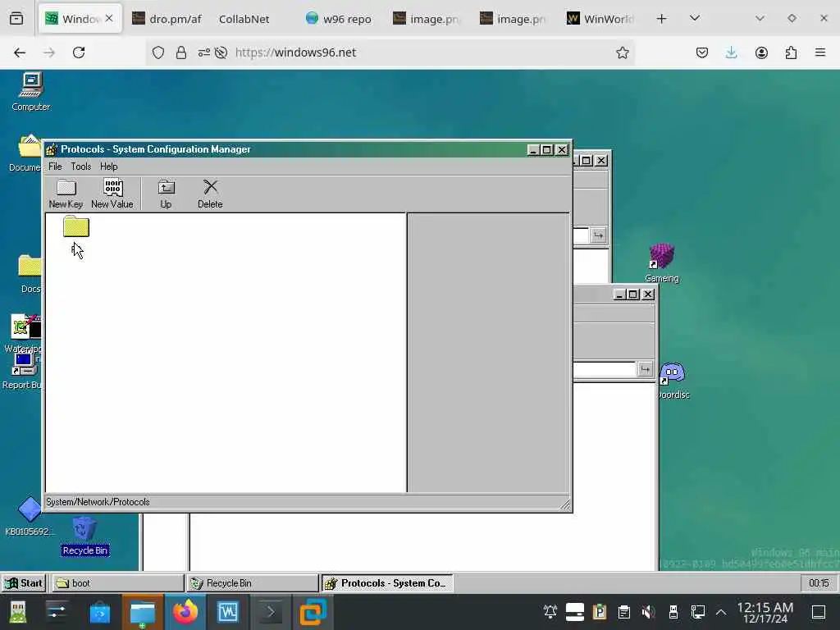Click the 00:15 clock in Windows 96 tray
Viewport: 840px width, 630px height.
[819, 583]
